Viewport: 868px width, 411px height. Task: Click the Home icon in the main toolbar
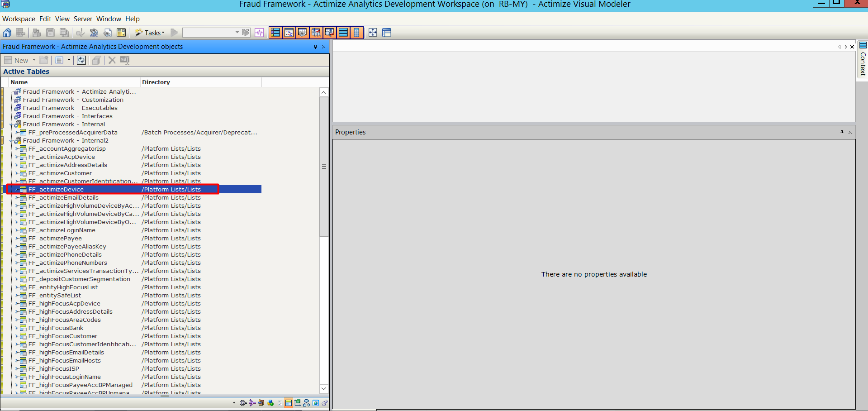click(7, 33)
